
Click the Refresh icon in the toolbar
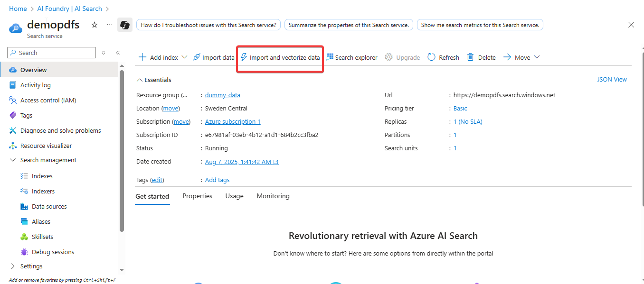click(431, 57)
